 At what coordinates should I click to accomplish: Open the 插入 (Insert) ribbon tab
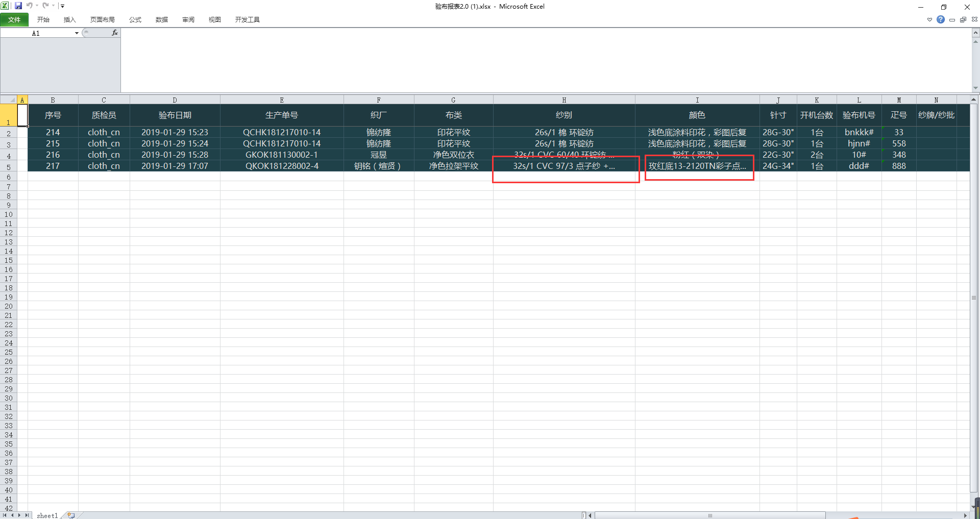[69, 19]
